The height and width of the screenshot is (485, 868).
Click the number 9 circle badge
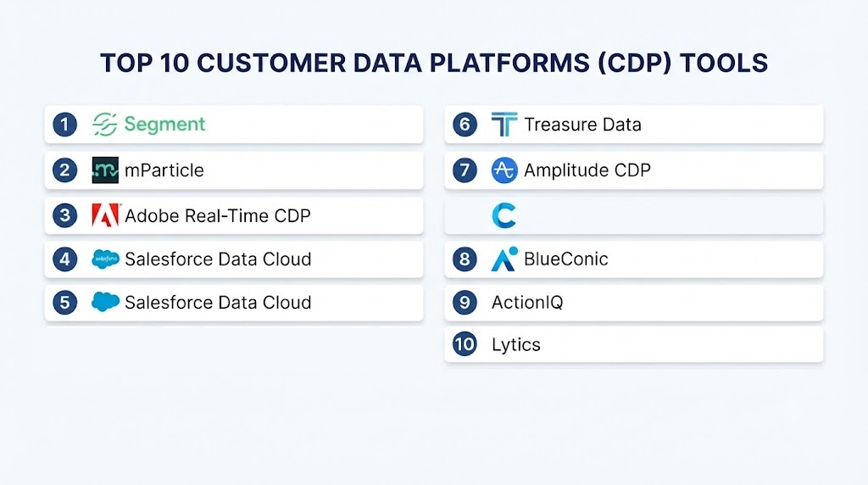tap(465, 303)
